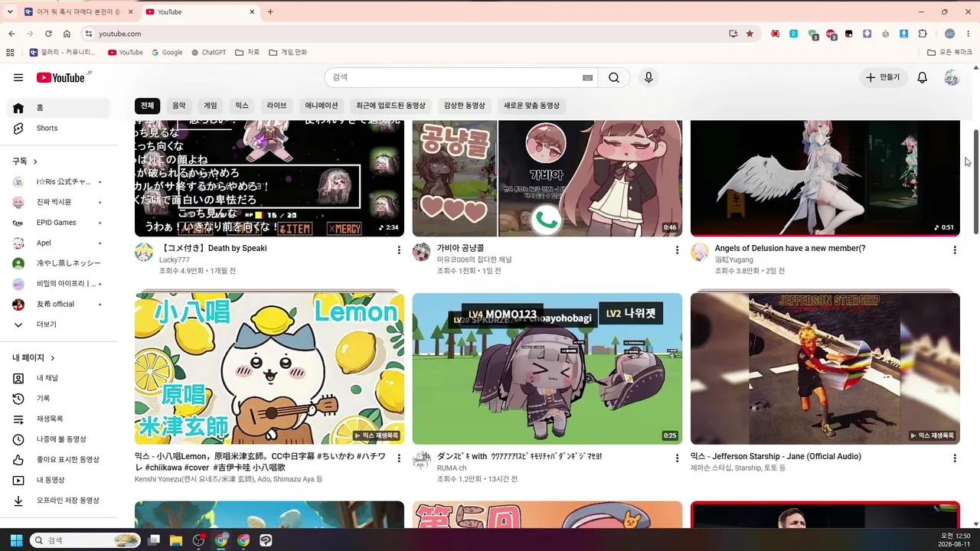Click the YouTube logo in the header

tap(60, 77)
